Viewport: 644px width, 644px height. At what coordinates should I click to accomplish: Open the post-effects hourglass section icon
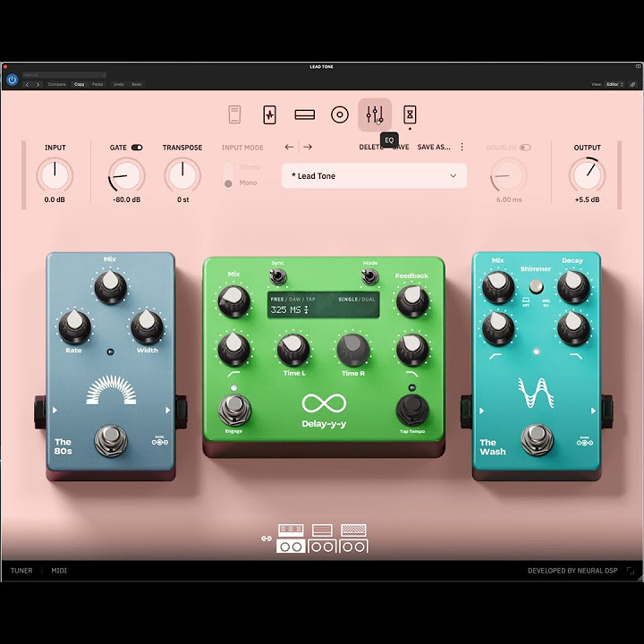pos(410,114)
